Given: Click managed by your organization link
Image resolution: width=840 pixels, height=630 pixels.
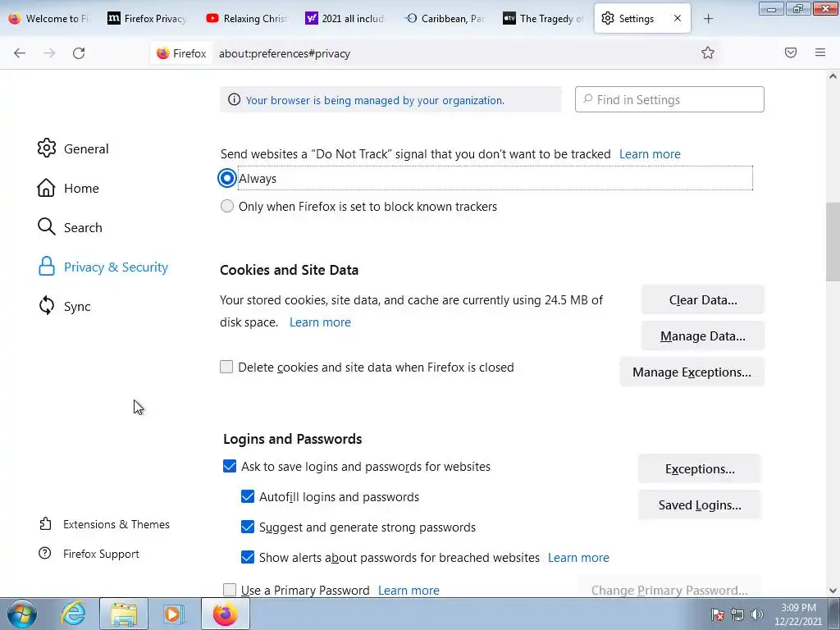Looking at the screenshot, I should pos(375,100).
